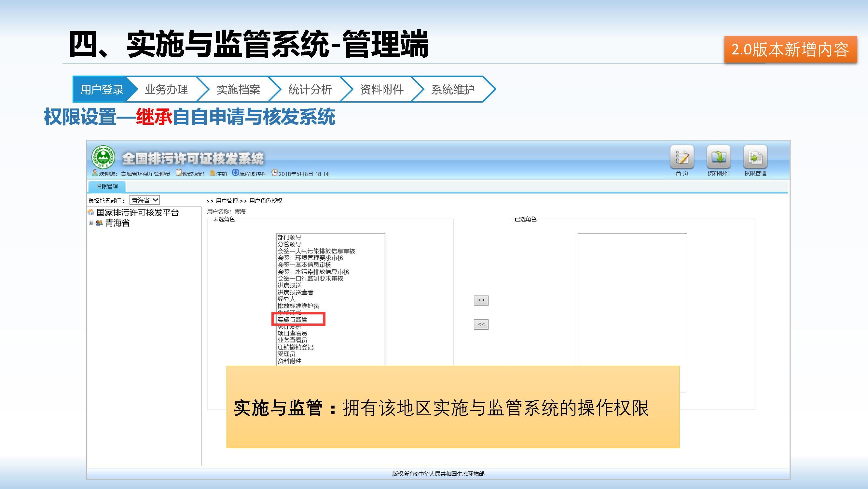The width and height of the screenshot is (868, 489).
Task: Click the 注销 logout icon
Action: pos(212,173)
